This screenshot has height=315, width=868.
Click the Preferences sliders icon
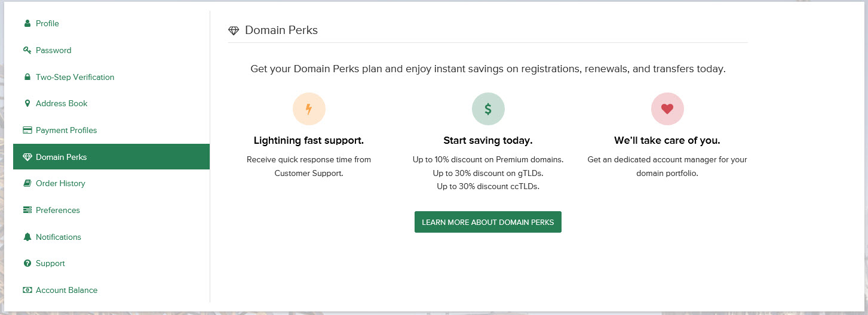(x=27, y=210)
